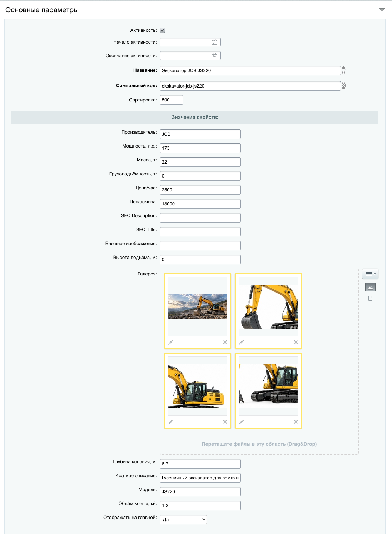Open Отображать на главной dropdown
Image resolution: width=392 pixels, height=534 pixels.
[x=183, y=519]
